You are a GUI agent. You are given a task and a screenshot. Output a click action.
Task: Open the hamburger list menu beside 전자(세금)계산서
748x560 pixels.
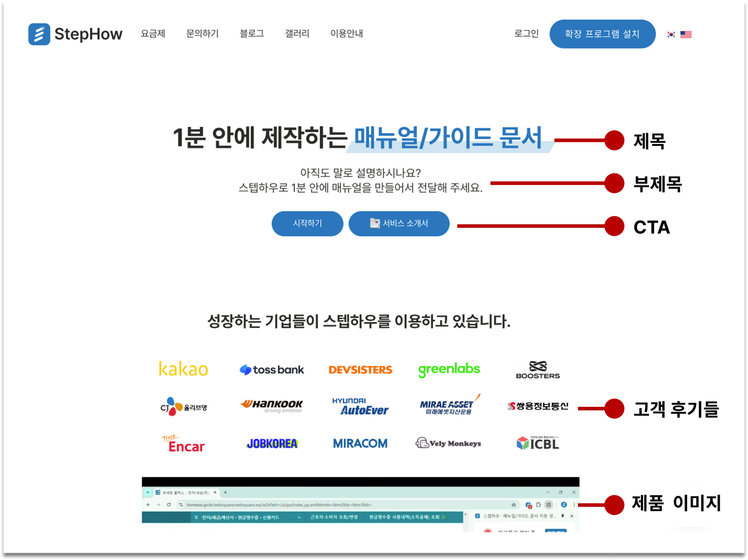click(195, 517)
